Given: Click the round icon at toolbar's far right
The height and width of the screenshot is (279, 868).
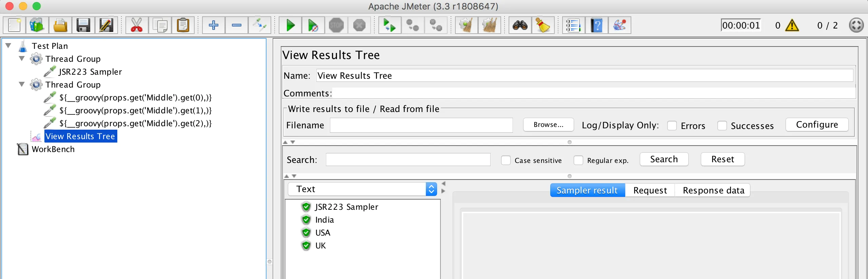Looking at the screenshot, I should pyautogui.click(x=856, y=25).
